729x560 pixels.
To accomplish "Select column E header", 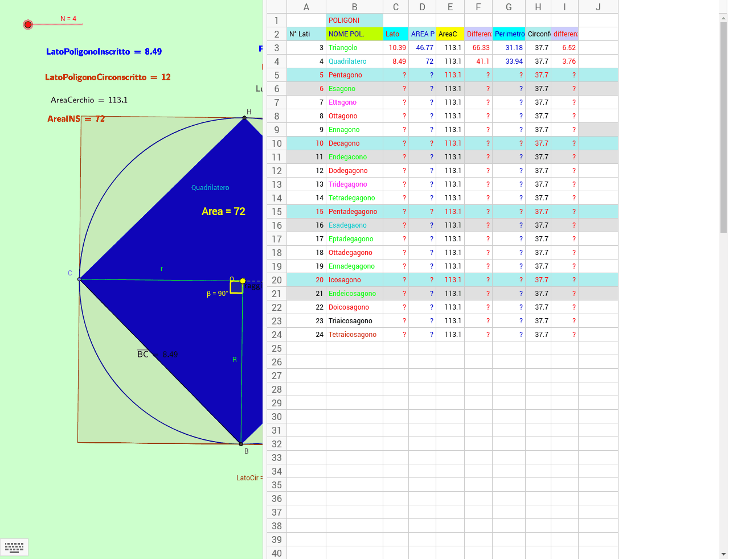I will point(450,7).
